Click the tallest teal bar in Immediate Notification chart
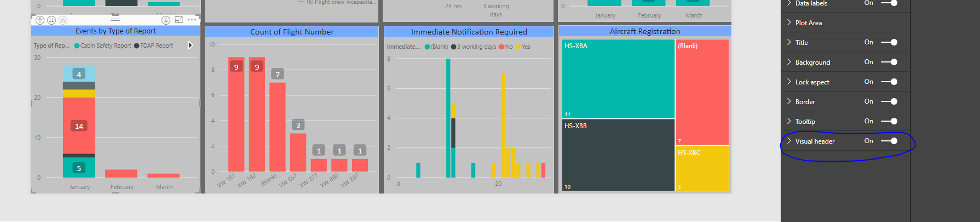The height and width of the screenshot is (222, 980). pos(448,118)
